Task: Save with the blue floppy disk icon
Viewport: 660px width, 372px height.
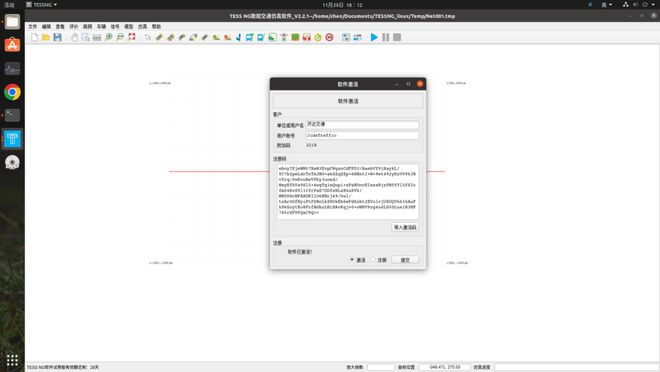Action: [x=57, y=37]
